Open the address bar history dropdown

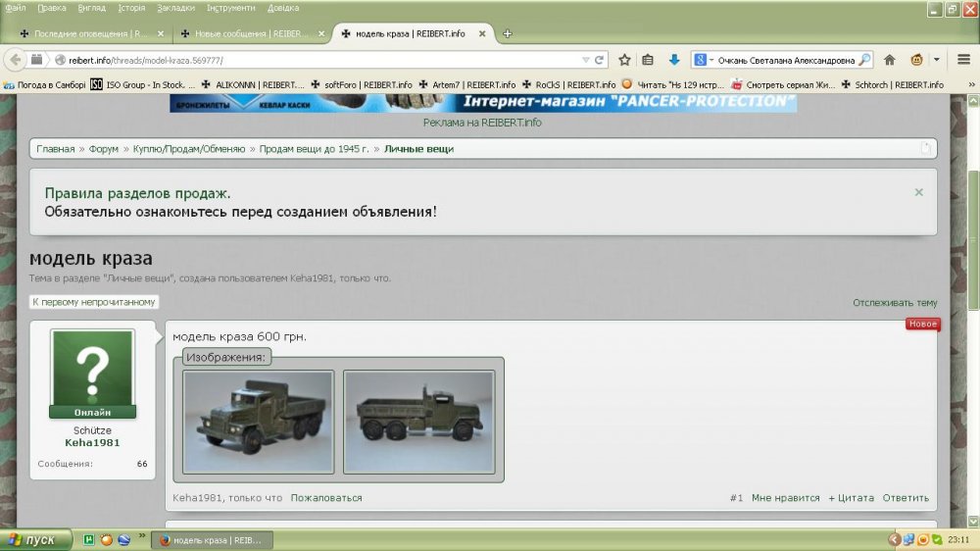click(x=586, y=60)
